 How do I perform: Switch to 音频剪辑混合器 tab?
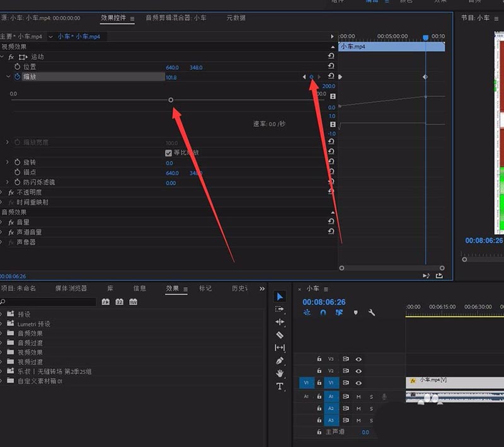pos(176,18)
